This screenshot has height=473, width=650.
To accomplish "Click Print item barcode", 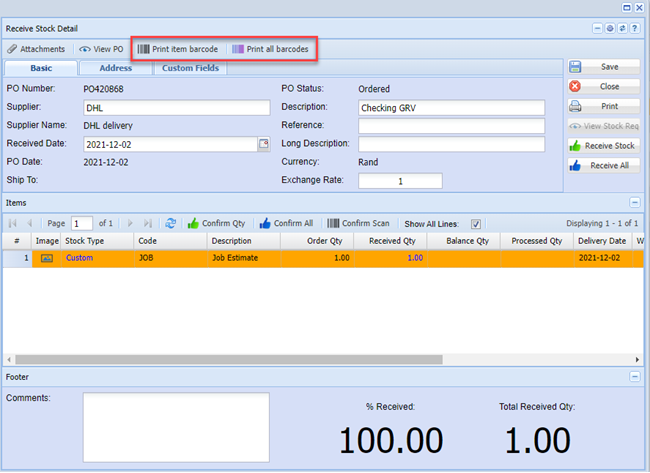I will pyautogui.click(x=178, y=49).
